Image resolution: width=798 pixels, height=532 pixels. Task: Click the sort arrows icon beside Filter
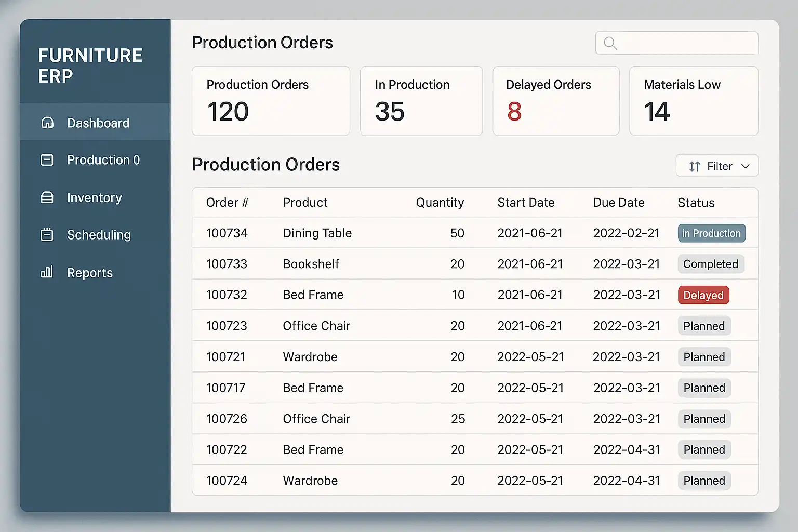coord(694,167)
